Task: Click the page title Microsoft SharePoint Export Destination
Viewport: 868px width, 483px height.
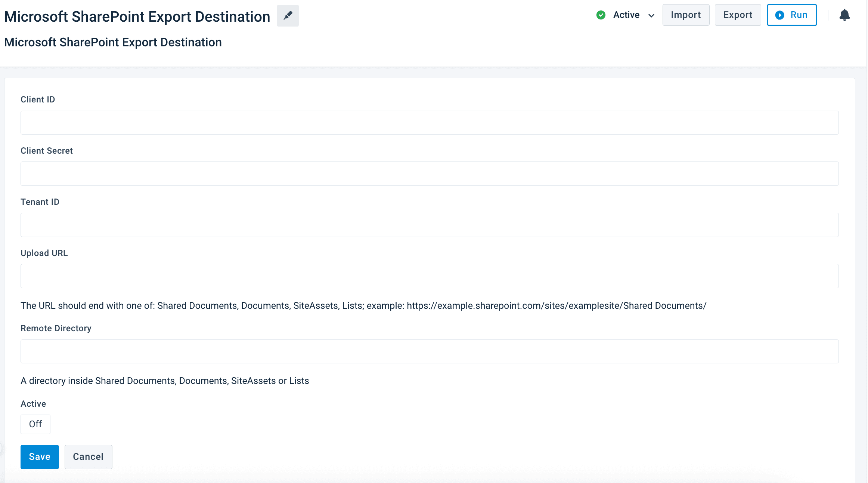Action: 137,17
